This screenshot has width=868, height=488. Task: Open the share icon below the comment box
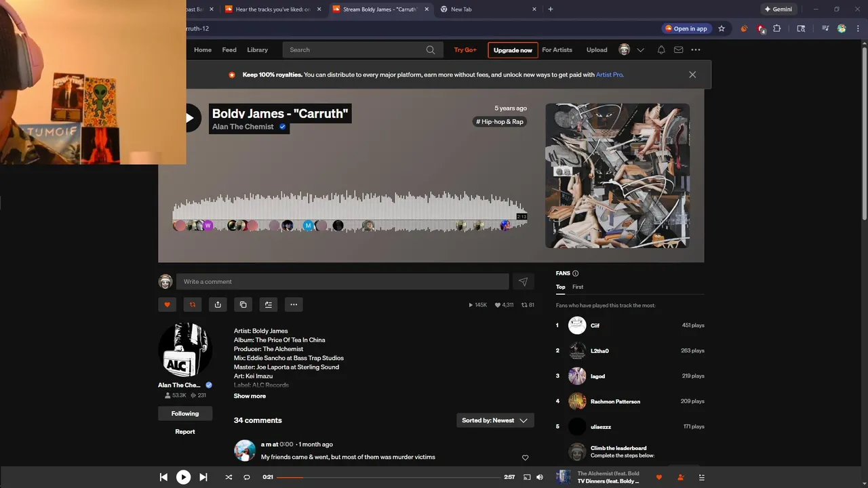pos(218,304)
